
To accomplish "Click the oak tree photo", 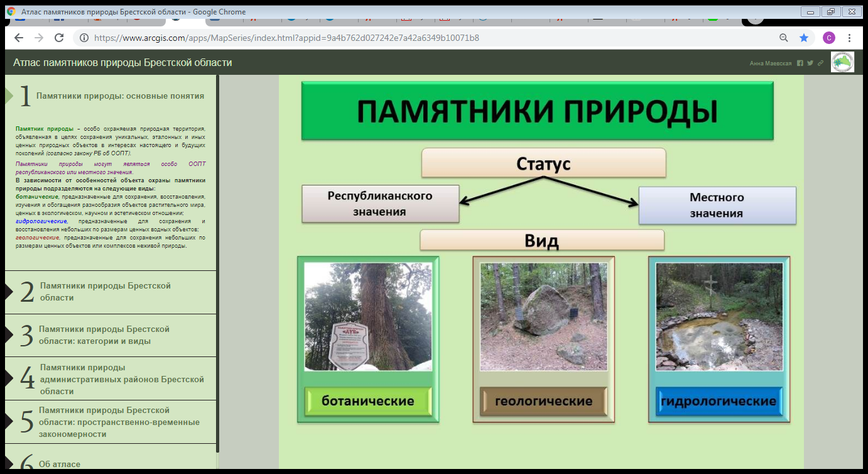I will [368, 317].
